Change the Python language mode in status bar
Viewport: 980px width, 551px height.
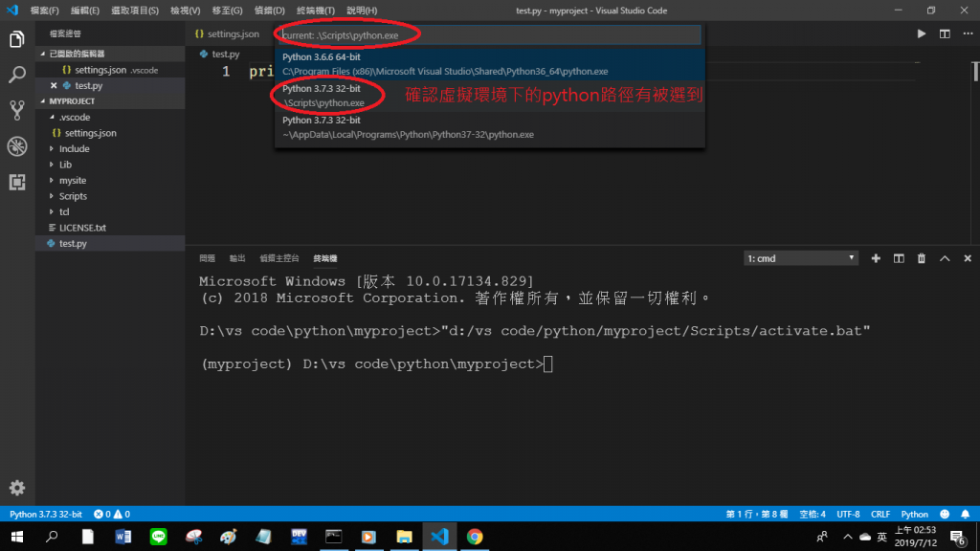click(914, 514)
